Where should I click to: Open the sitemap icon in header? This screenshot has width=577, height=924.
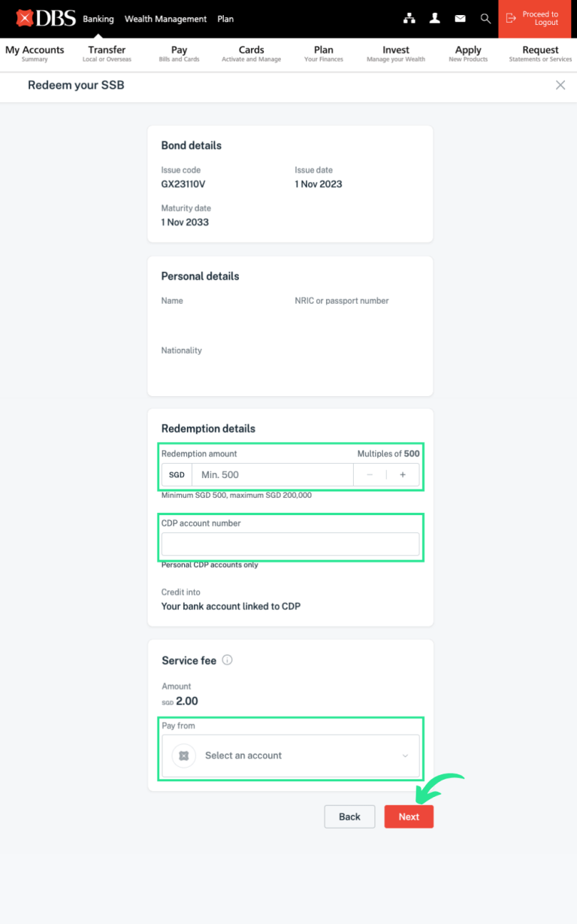[409, 19]
